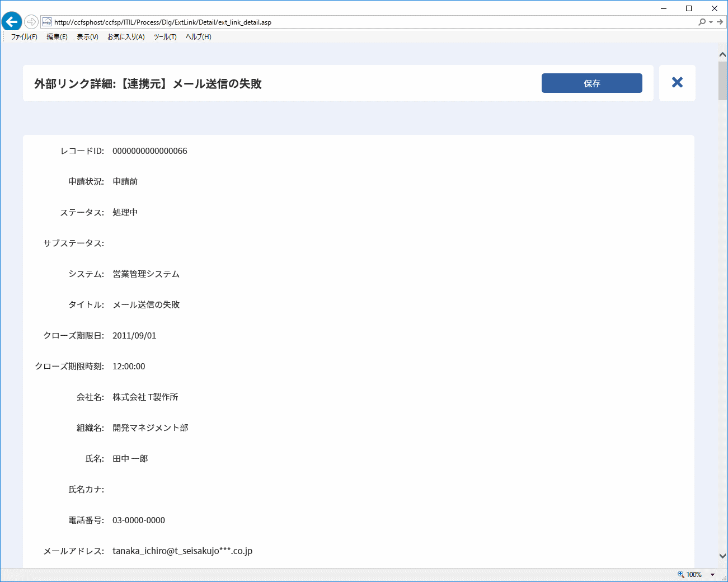Click the 保存 save button

click(x=592, y=83)
